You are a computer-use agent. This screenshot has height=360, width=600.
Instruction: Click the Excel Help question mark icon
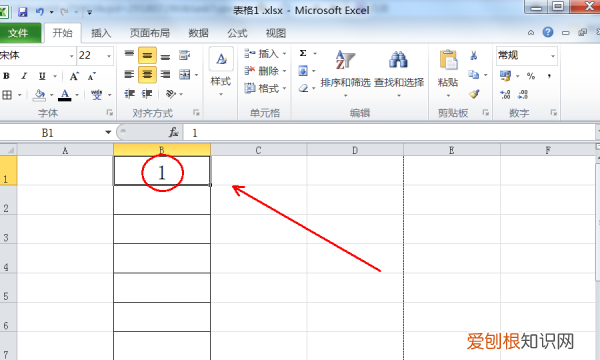pos(548,32)
